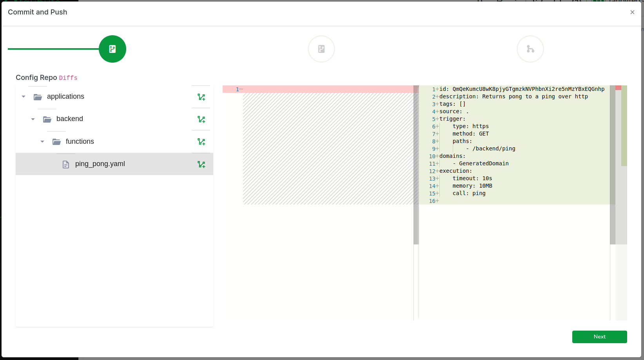The height and width of the screenshot is (360, 644).
Task: Close the Commit and Push dialog
Action: click(x=632, y=12)
